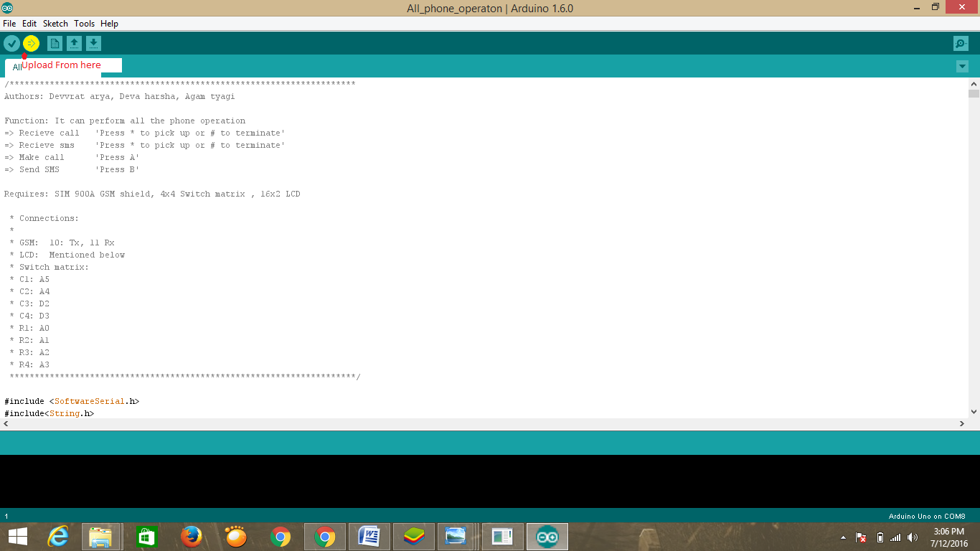Verify the sketch with the checkmark button
This screenshot has height=551, width=980.
pos(11,43)
